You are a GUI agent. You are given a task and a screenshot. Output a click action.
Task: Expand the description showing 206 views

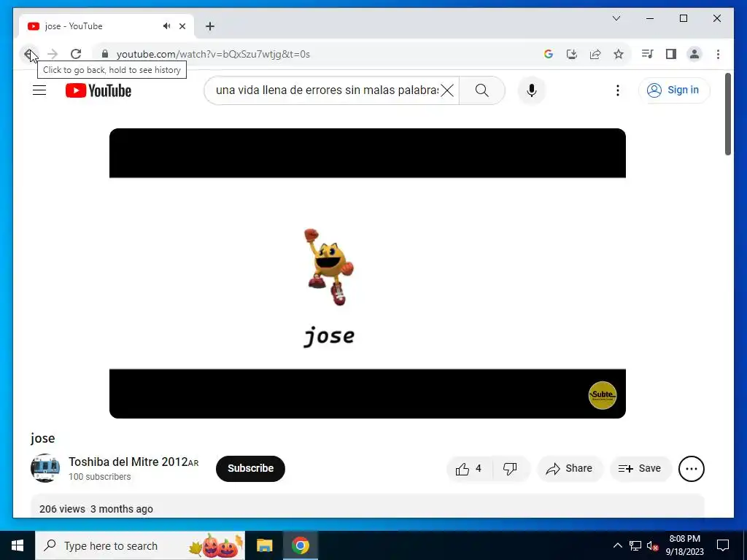[x=368, y=506]
